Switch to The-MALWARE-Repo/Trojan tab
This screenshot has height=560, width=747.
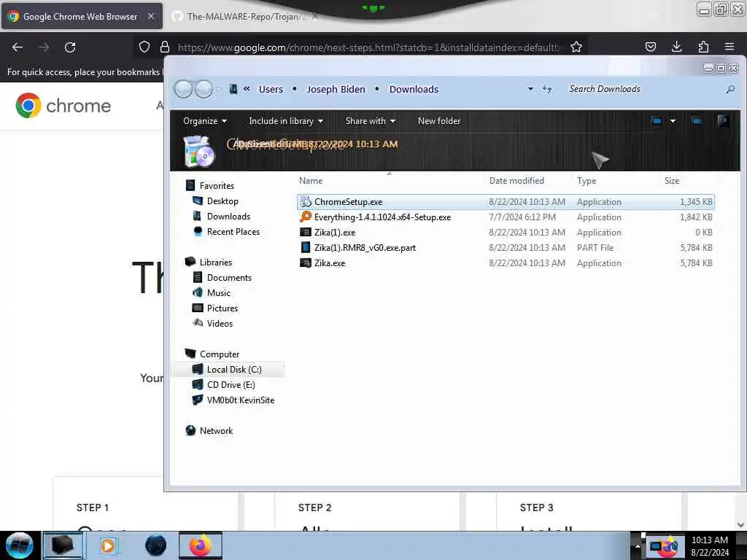pyautogui.click(x=242, y=17)
